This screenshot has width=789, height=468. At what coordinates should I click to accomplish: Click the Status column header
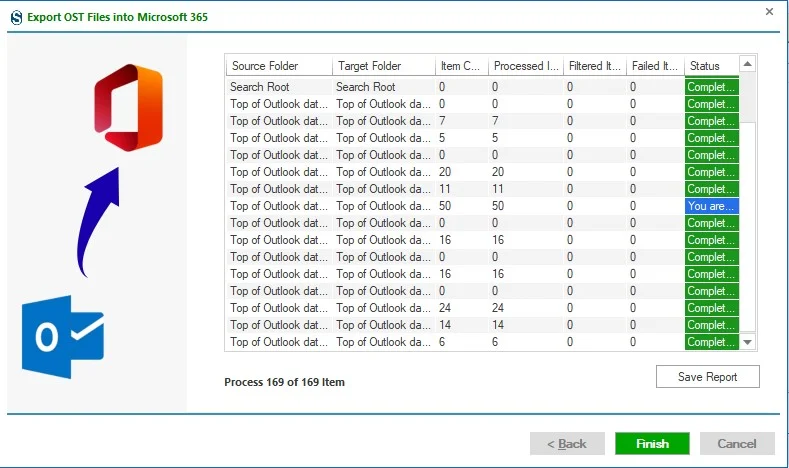[712, 66]
